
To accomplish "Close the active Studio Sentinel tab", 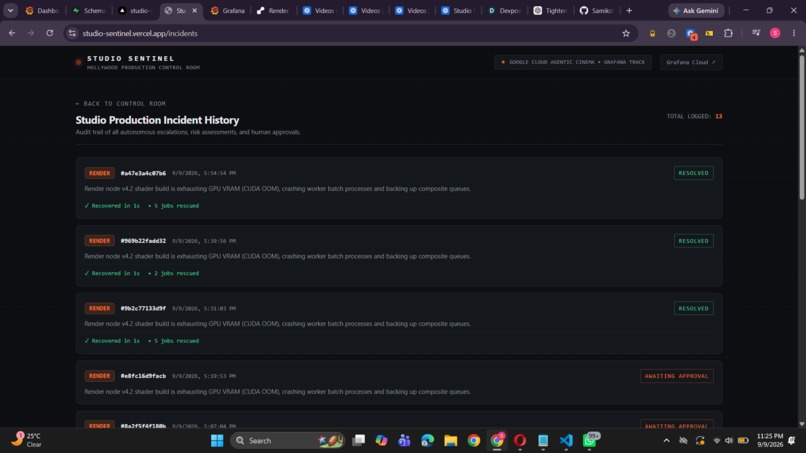I will (x=194, y=10).
